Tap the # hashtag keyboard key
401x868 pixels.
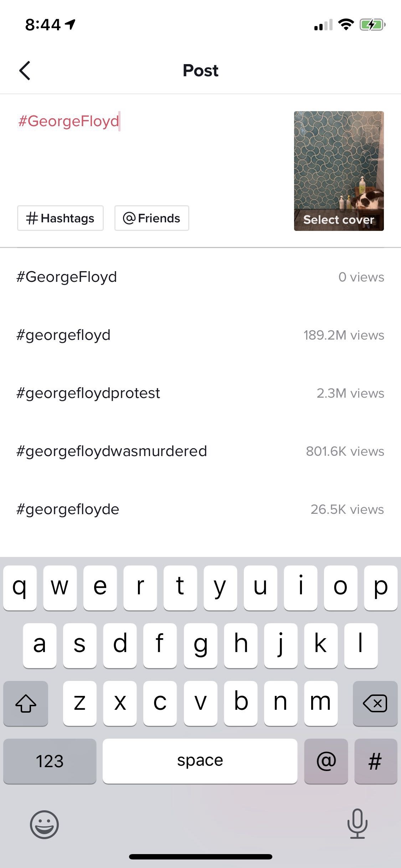(x=375, y=761)
